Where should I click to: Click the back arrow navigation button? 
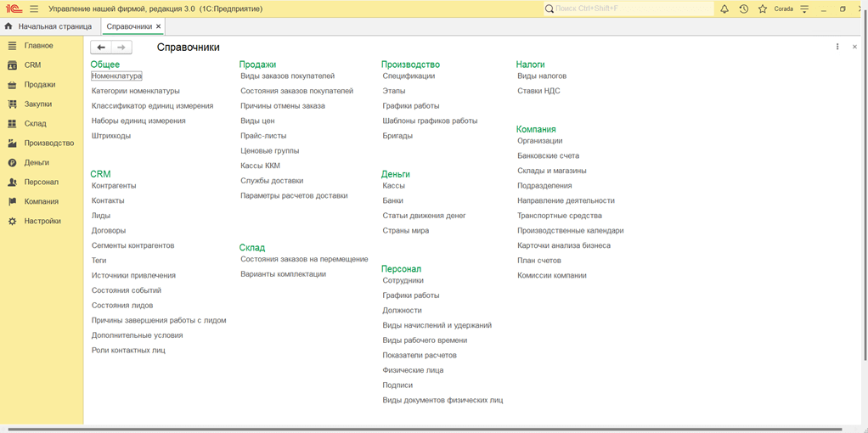pyautogui.click(x=101, y=48)
